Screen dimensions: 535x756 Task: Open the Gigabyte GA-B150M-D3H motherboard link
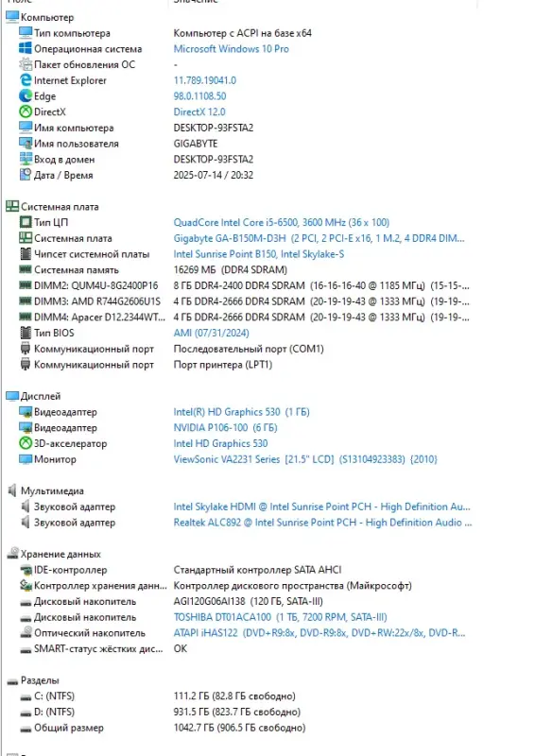(x=319, y=238)
